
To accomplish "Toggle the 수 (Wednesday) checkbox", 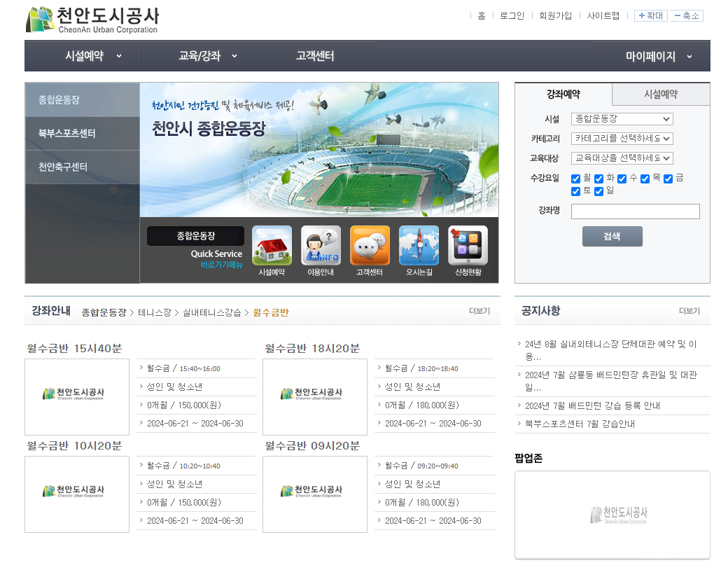I will (x=622, y=179).
